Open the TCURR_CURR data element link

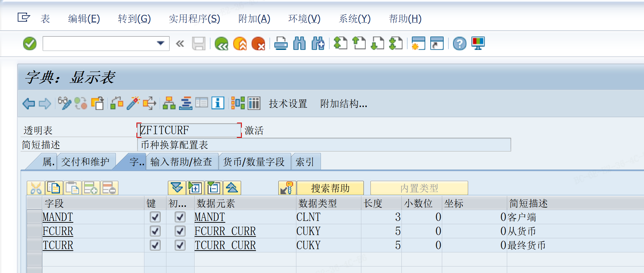[225, 245]
